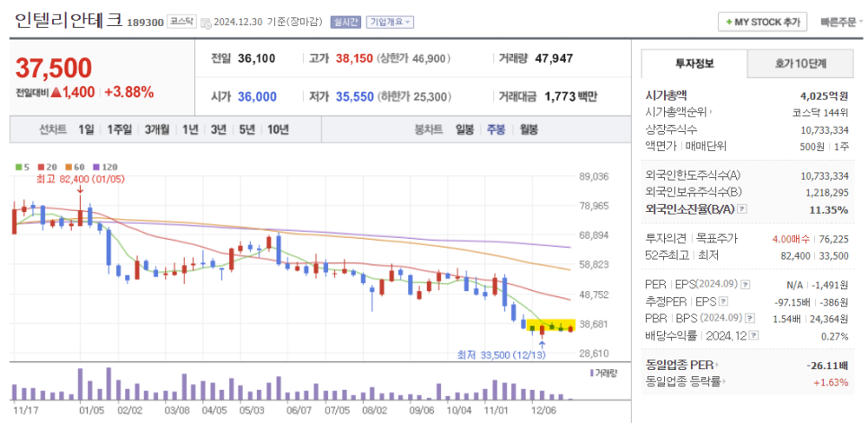The height and width of the screenshot is (423, 868).
Task: Switch to 투자정보 tab
Action: pyautogui.click(x=695, y=64)
